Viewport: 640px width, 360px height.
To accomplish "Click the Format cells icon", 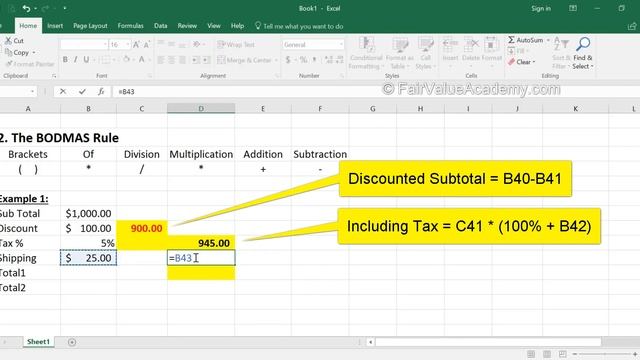I will click(x=491, y=44).
